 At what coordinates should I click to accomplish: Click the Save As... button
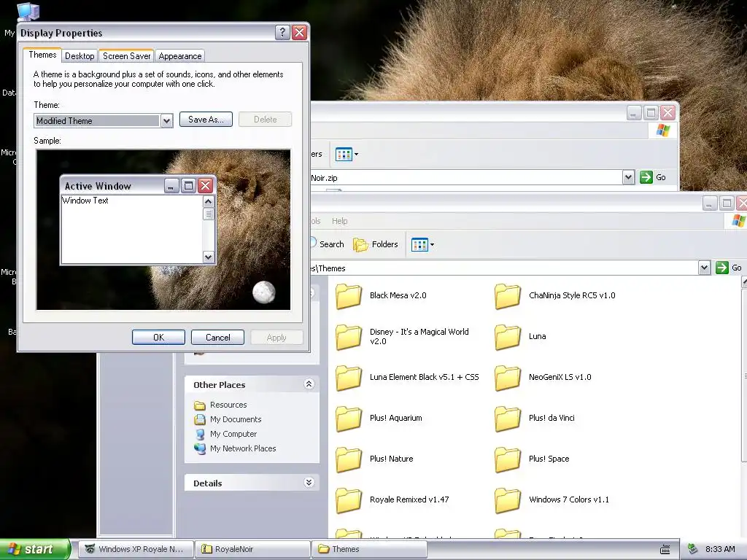[206, 120]
